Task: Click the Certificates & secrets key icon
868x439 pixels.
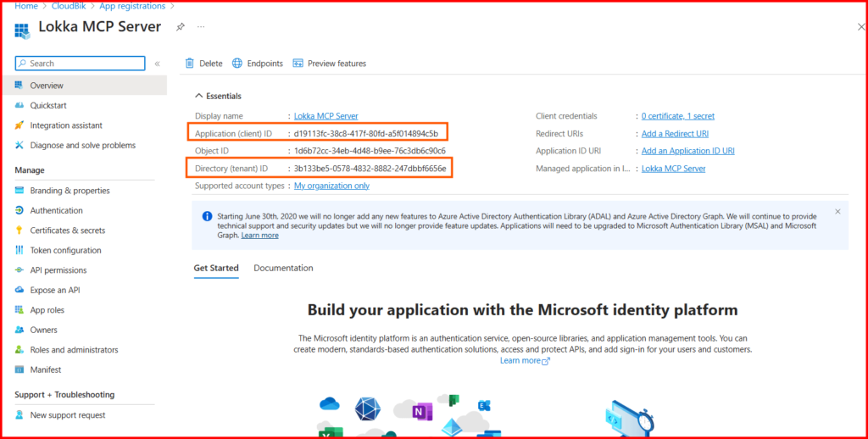Action: (19, 231)
